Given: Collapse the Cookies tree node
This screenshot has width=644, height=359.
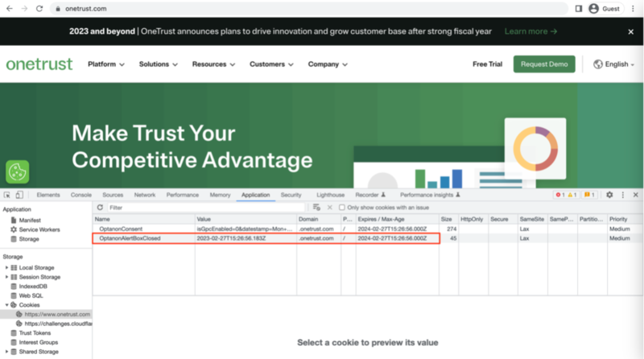Looking at the screenshot, I should click(x=6, y=305).
